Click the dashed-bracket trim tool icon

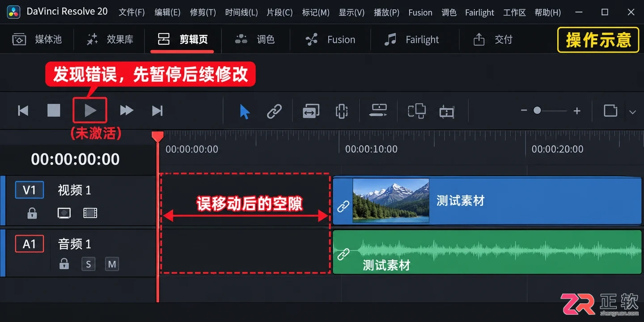[x=342, y=111]
